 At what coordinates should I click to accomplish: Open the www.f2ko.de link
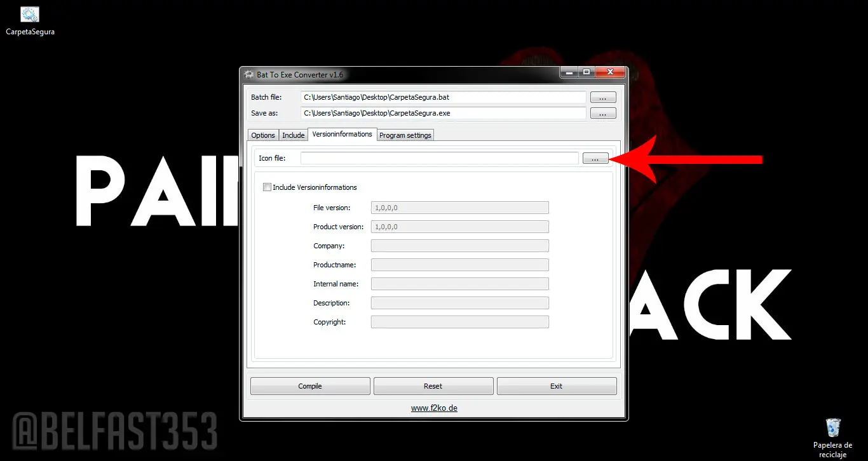(434, 408)
